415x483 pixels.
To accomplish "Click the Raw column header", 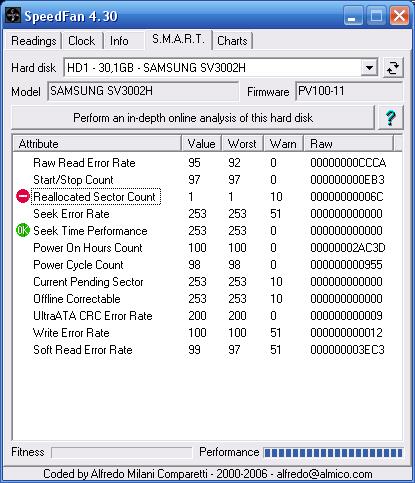I will (348, 144).
